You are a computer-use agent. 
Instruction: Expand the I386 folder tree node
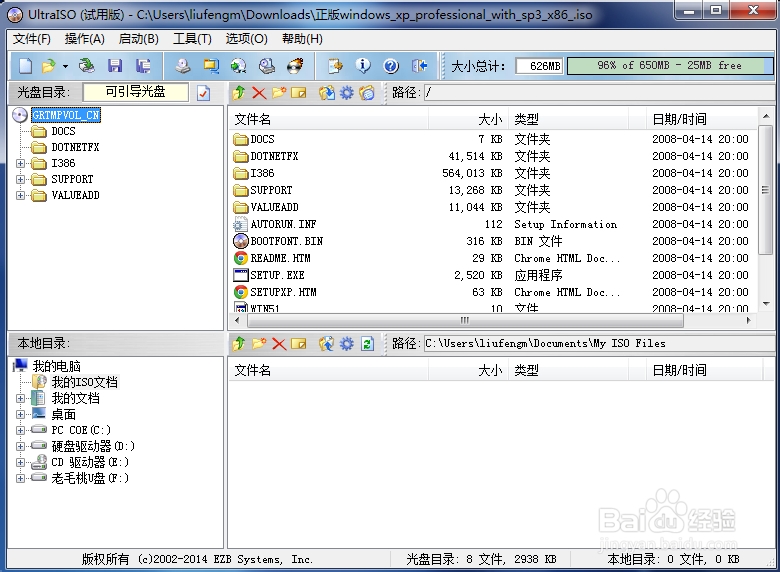pyautogui.click(x=20, y=163)
